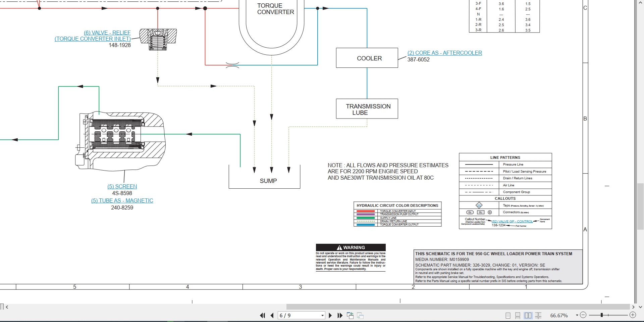Screen dimensions: 644x322
Task: Open the (5) TUBE AS - MAGNETIC link
Action: click(x=122, y=200)
